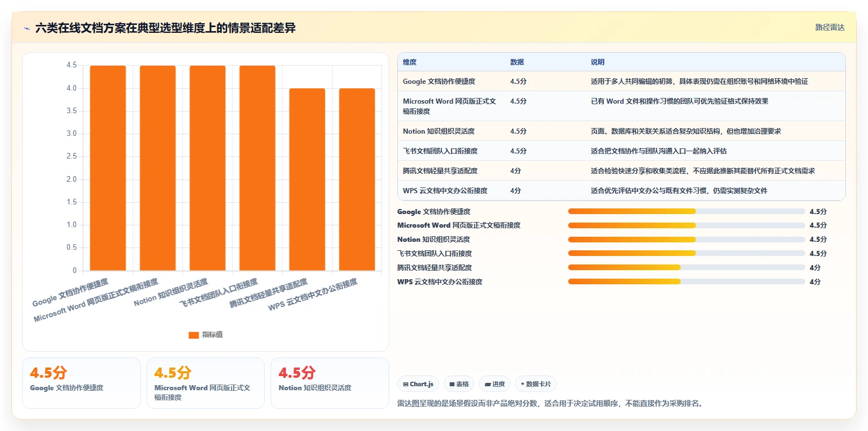Click the Microsoft Word 网页版 bar in chart

158,168
